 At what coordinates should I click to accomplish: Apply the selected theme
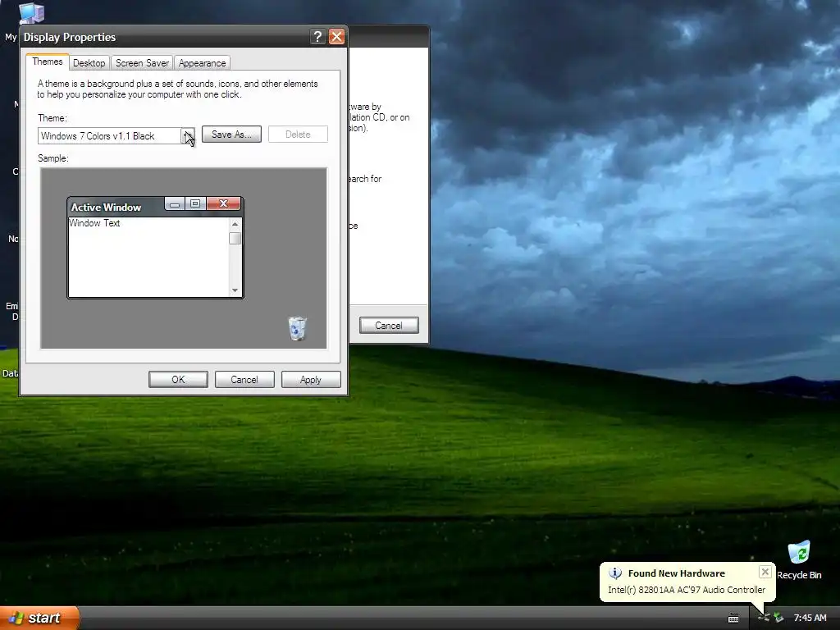[x=311, y=379]
